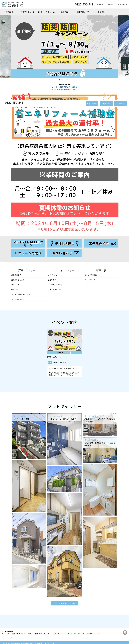This screenshot has height=644, width=129.
Task: Open 高千穂について navigation item
Action: (x=83, y=12)
